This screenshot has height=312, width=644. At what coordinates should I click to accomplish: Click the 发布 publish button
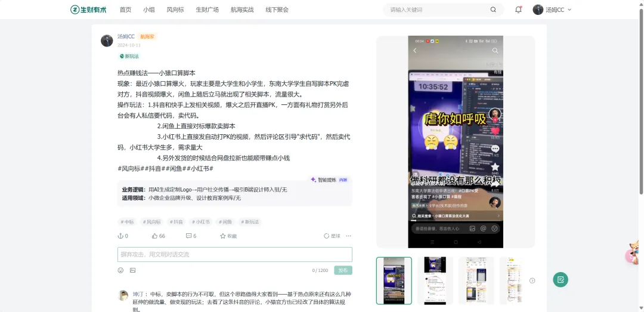(x=343, y=270)
